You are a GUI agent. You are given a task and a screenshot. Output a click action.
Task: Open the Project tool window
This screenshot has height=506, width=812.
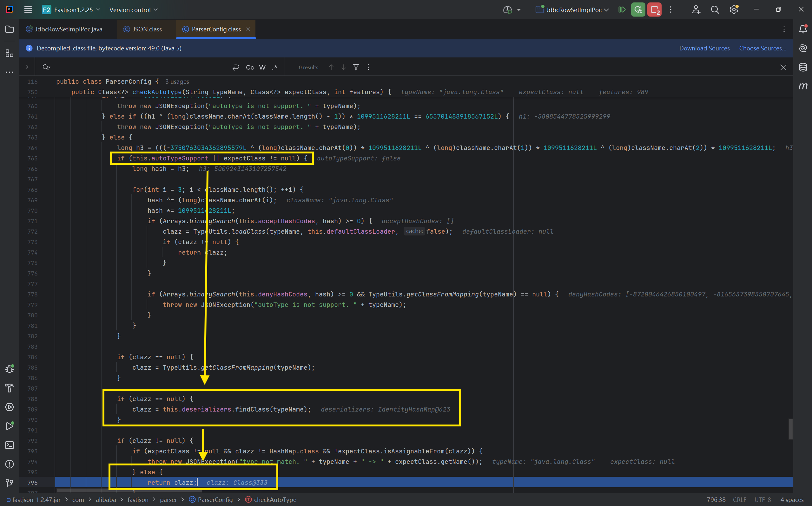10,29
